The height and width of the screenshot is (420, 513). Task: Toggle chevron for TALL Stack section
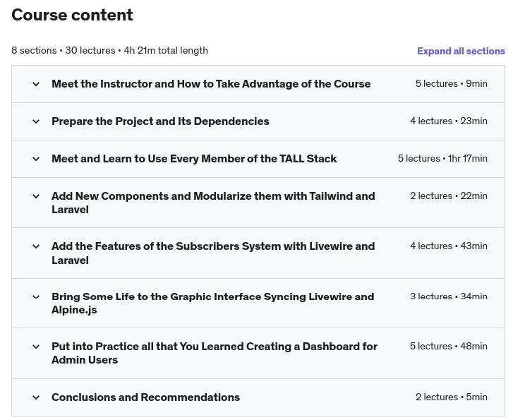tap(36, 159)
